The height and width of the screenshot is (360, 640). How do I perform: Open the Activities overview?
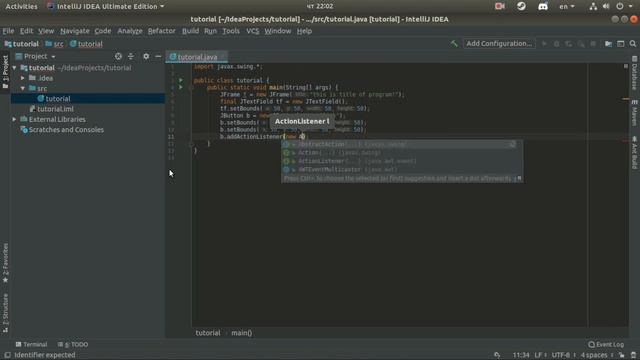pos(21,7)
